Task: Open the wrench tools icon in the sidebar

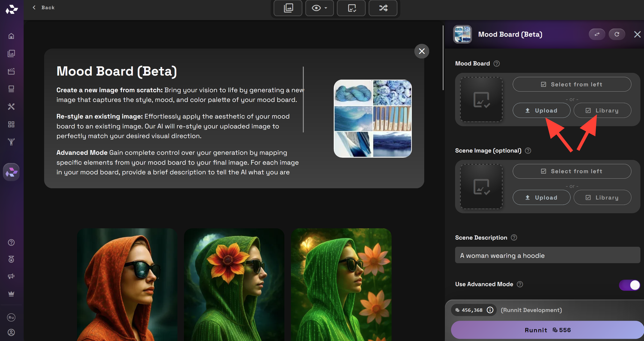Action: pos(11,106)
